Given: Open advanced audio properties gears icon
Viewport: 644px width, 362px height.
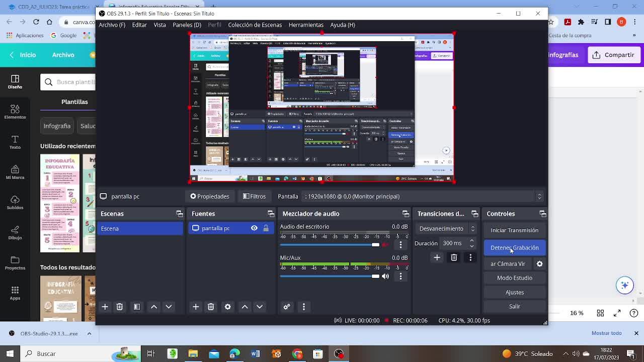Looking at the screenshot, I should [287, 307].
